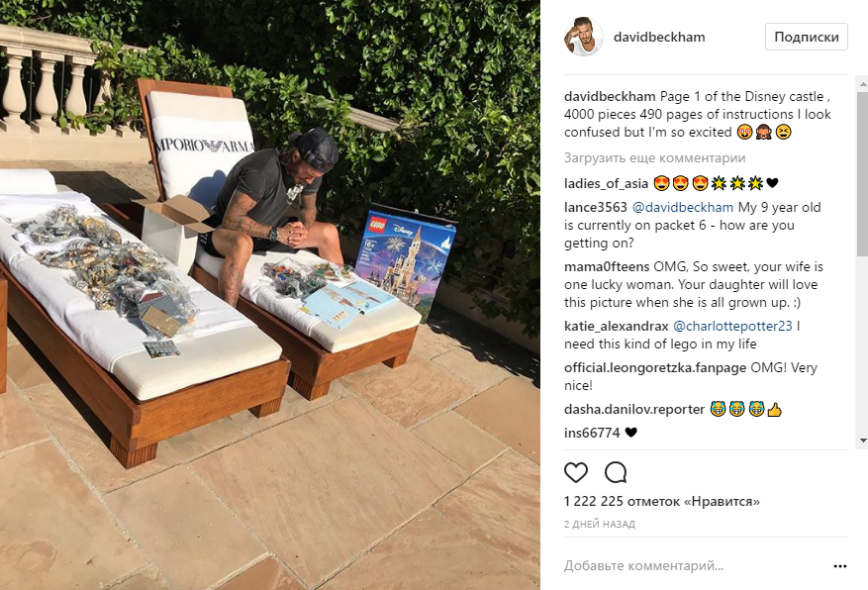Image resolution: width=868 pixels, height=590 pixels.
Task: Open dasha.danilov.reporter profile link
Action: coord(634,409)
